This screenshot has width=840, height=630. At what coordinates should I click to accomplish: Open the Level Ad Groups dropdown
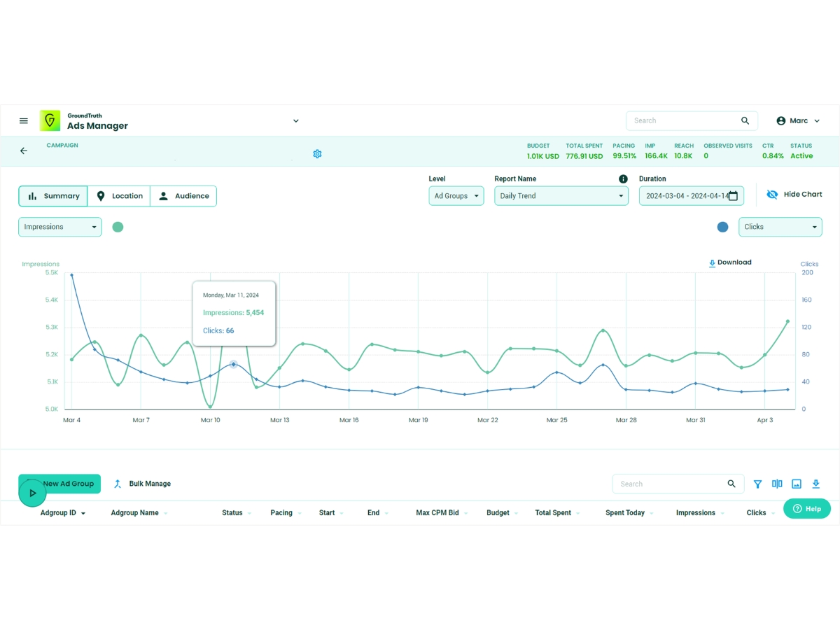tap(456, 196)
